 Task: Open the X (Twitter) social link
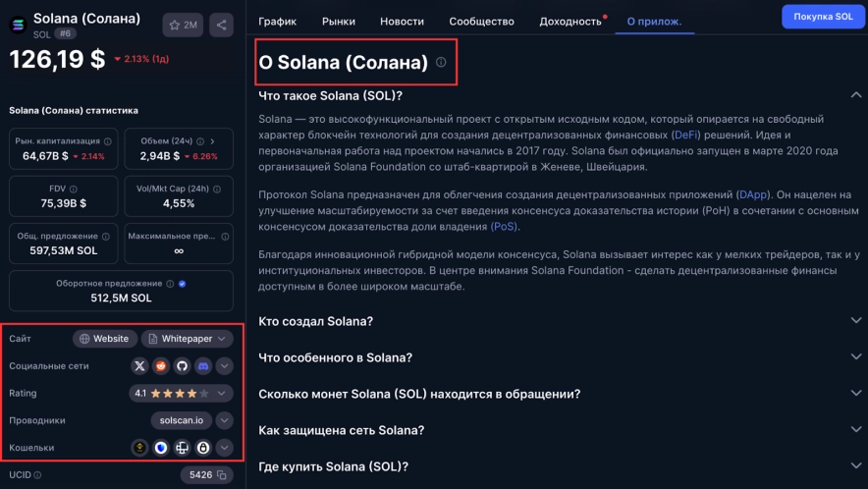coord(139,366)
